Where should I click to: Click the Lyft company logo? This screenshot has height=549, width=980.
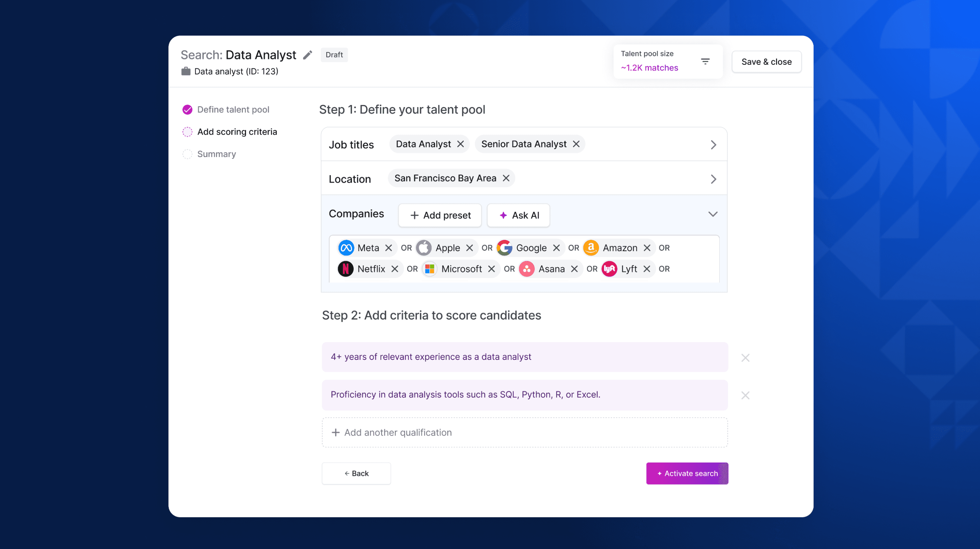(609, 269)
